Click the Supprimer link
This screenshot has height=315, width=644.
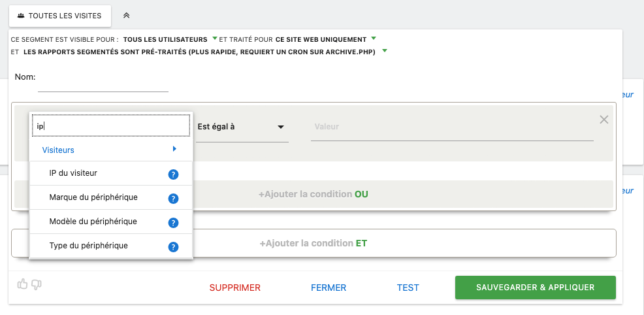click(x=234, y=288)
